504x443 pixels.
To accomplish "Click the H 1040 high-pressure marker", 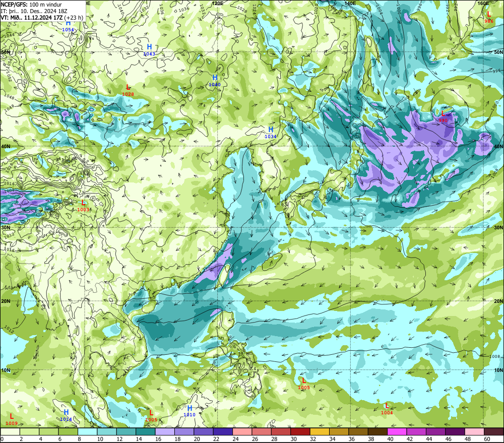I will click(x=215, y=81).
